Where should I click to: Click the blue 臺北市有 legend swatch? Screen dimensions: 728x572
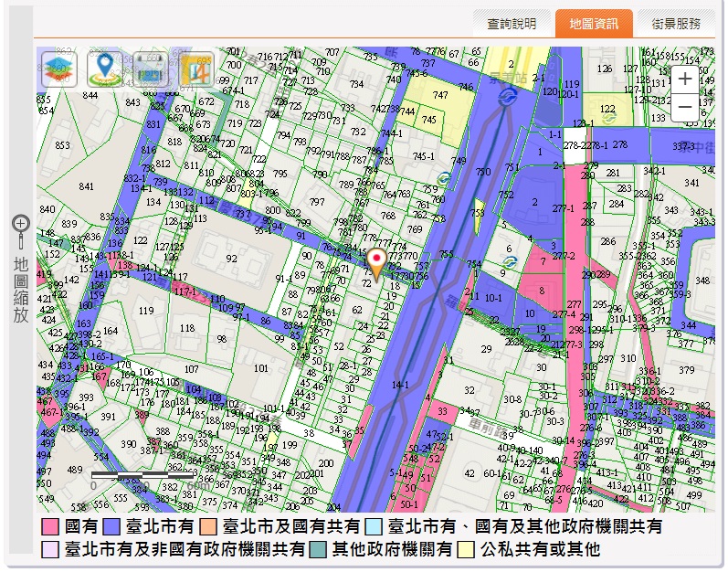pos(112,527)
